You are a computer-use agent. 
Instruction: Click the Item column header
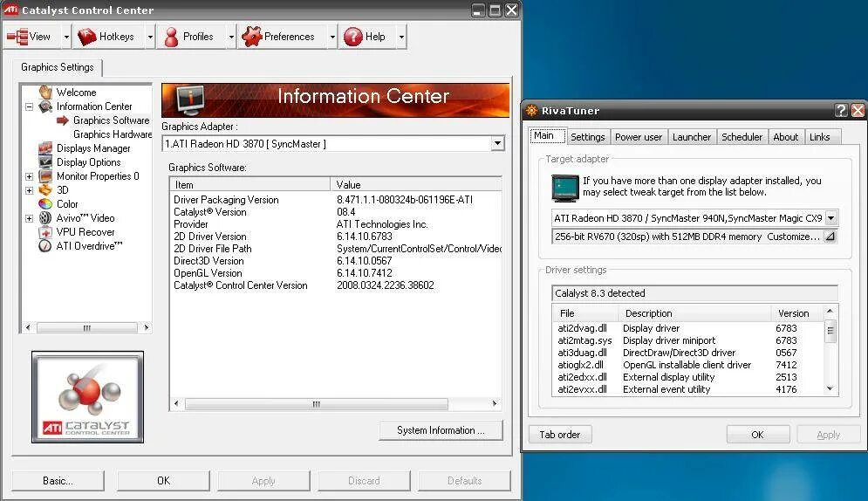pos(249,184)
